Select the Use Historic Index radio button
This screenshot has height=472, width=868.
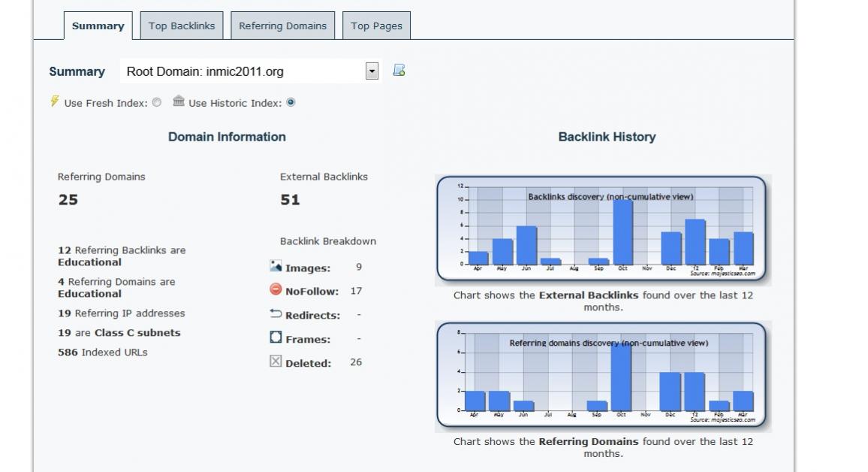pos(291,103)
